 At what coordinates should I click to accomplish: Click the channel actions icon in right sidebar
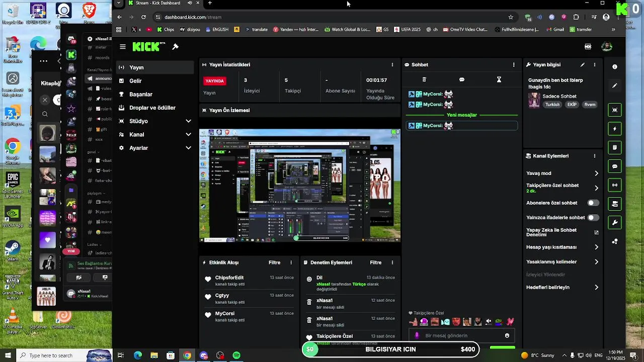pyautogui.click(x=615, y=204)
